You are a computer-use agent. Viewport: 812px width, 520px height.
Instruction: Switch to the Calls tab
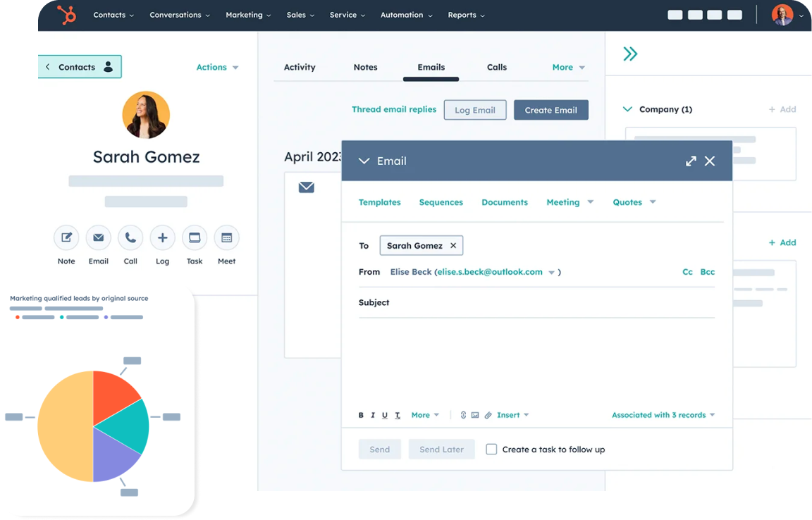click(496, 67)
